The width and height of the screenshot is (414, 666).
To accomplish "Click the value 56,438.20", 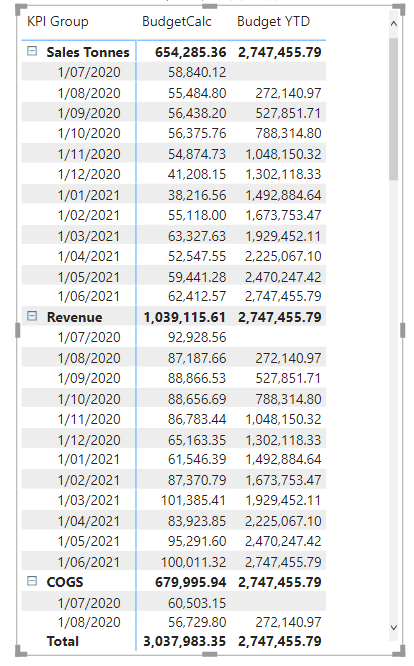I will (197, 113).
